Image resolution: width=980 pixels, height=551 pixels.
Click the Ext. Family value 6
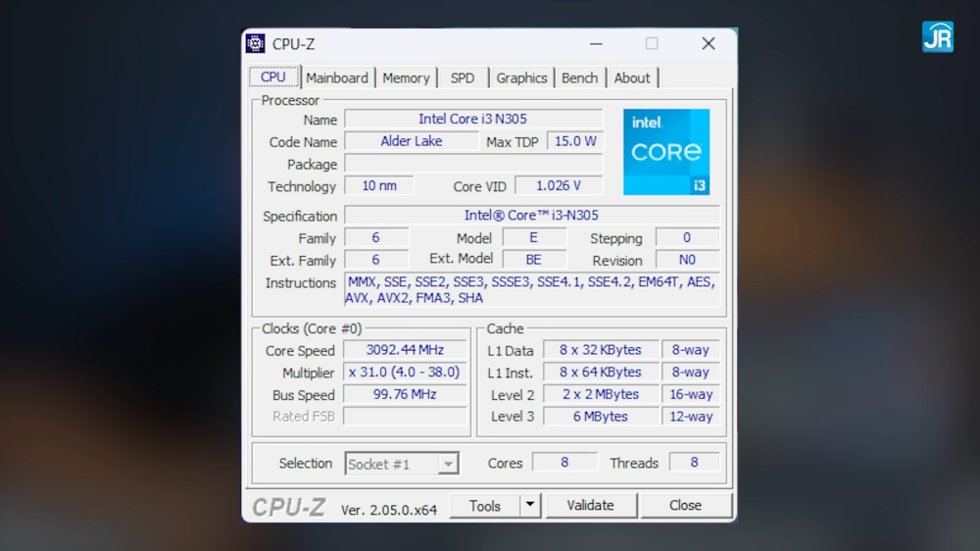point(376,260)
